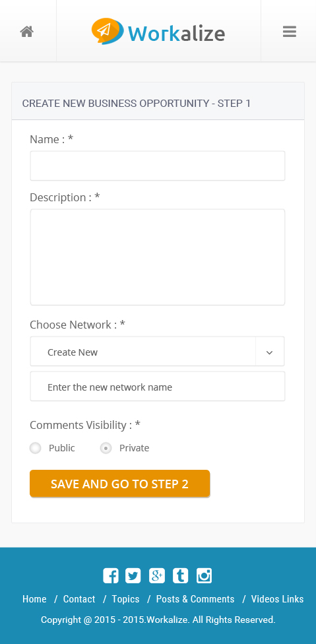Select Private comments visibility

pos(106,448)
